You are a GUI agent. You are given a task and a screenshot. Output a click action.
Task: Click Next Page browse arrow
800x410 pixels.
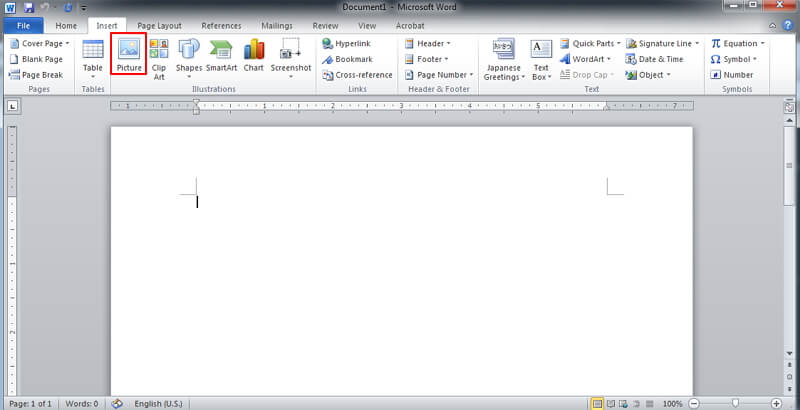789,388
